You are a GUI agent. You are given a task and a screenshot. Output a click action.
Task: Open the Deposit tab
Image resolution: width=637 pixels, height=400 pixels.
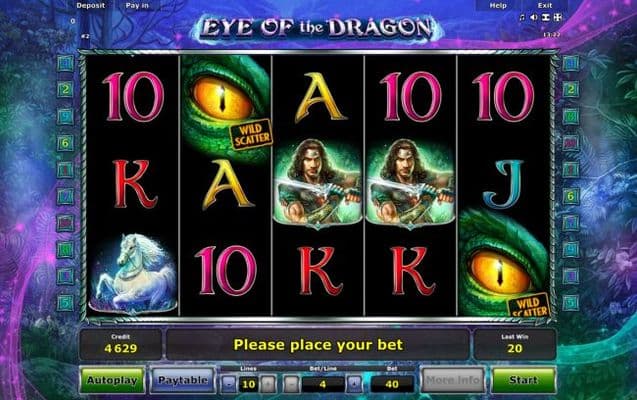pos(90,6)
